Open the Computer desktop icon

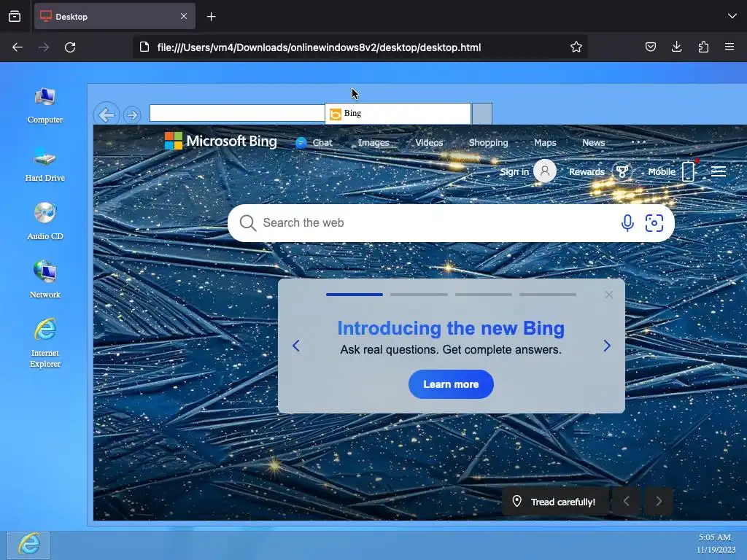[44, 106]
